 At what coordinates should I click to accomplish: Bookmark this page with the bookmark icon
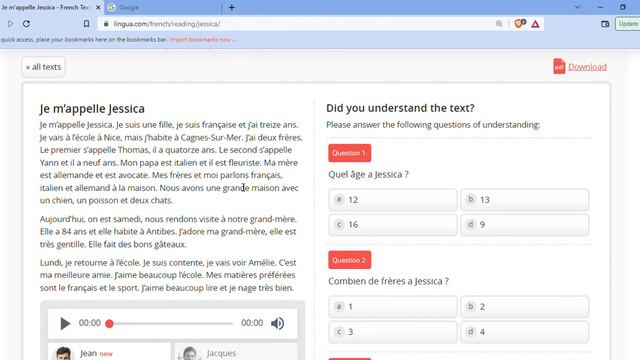86,24
